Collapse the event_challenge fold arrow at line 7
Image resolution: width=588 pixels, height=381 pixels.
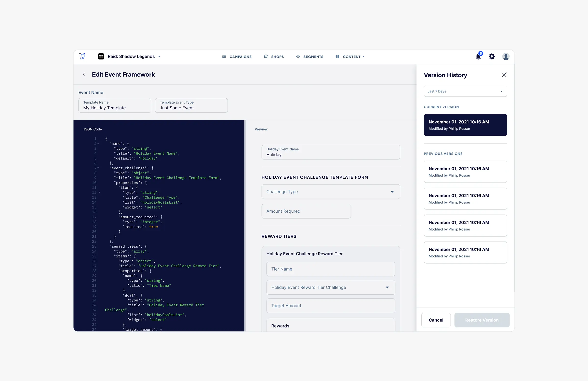98,168
